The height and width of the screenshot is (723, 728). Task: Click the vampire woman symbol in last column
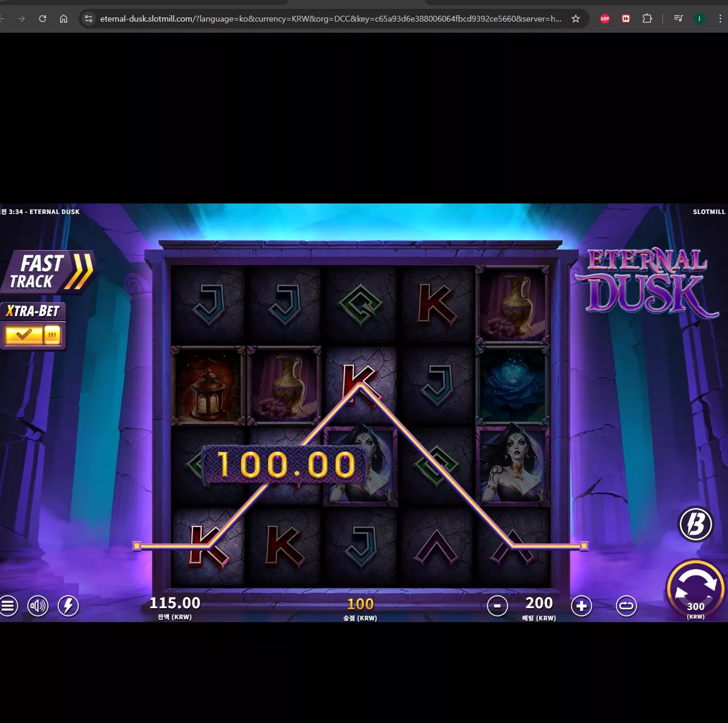[x=513, y=465]
